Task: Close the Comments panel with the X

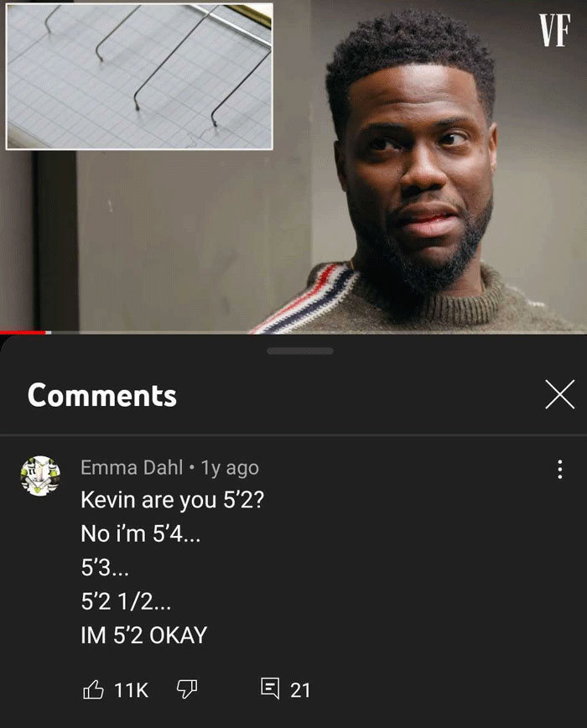Action: pyautogui.click(x=560, y=394)
